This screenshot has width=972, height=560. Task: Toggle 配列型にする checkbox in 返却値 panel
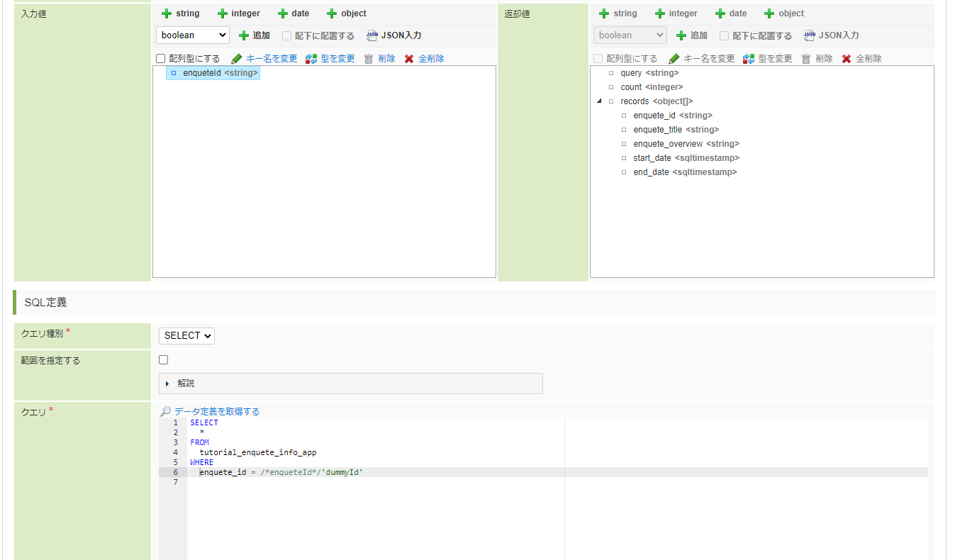(598, 59)
